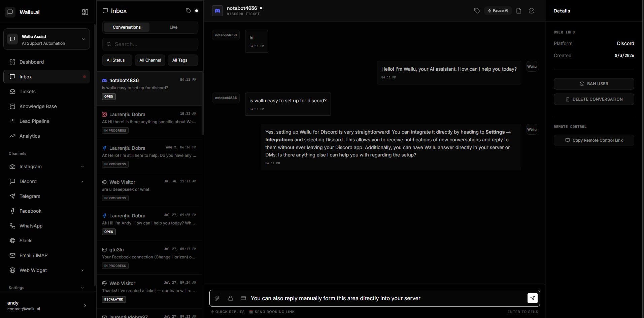
Task: Open Dashboard from the sidebar
Action: pyautogui.click(x=46, y=62)
